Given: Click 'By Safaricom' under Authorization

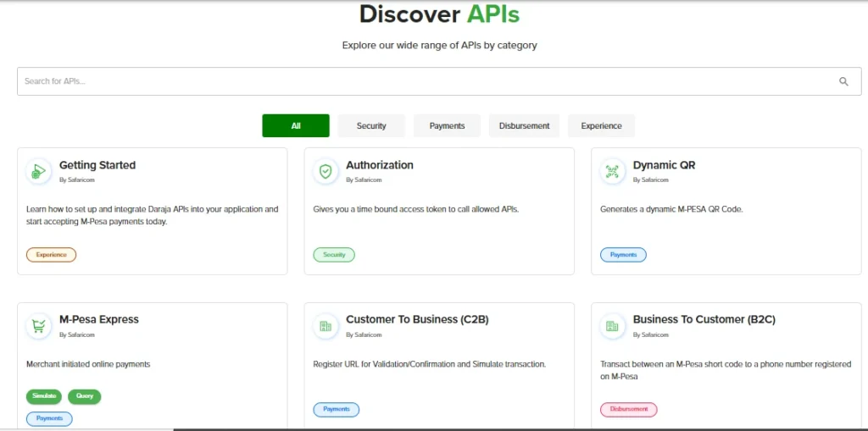Looking at the screenshot, I should click(x=364, y=180).
